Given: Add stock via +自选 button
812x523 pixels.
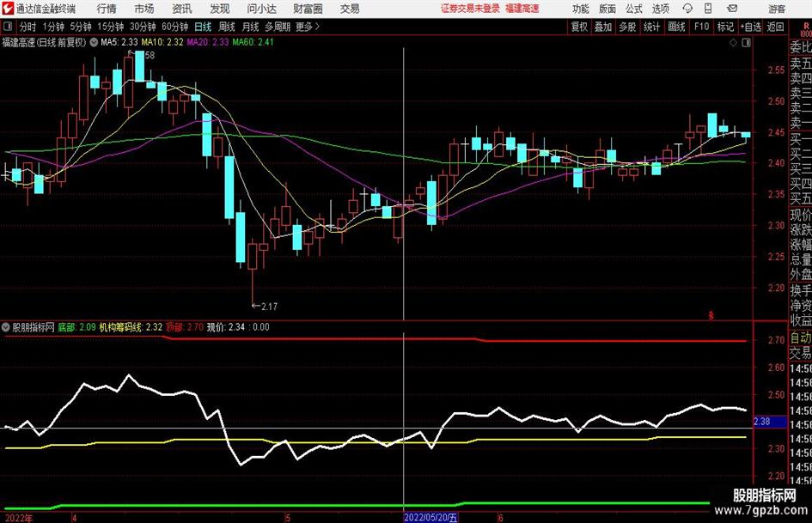Looking at the screenshot, I should [x=750, y=27].
